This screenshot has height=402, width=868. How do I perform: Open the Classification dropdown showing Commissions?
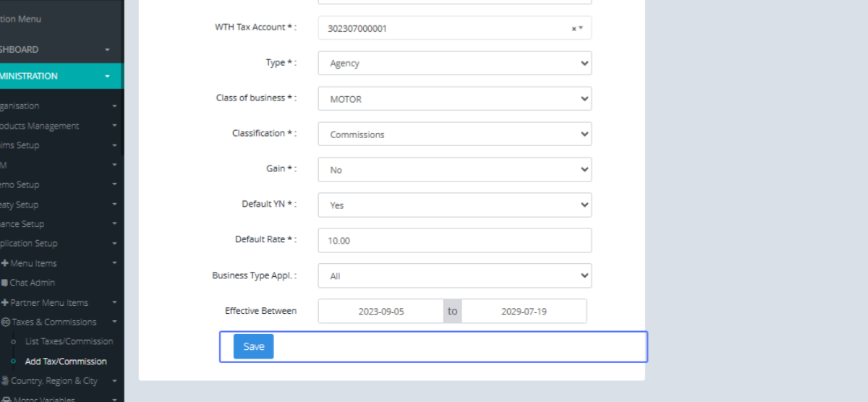click(x=454, y=134)
